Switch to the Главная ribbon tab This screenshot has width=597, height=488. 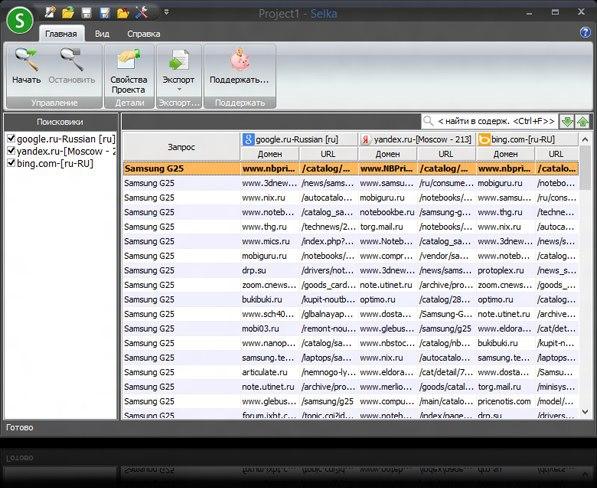(x=61, y=34)
